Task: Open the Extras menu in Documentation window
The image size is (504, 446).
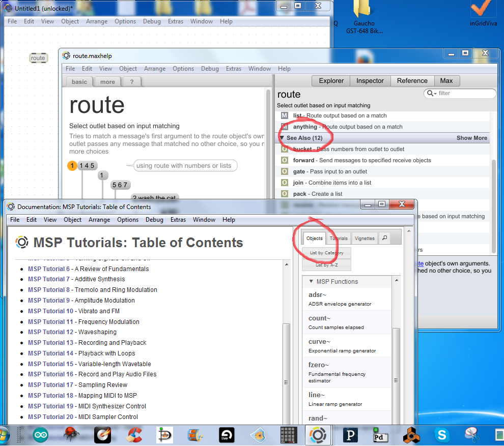Action: 178,220
